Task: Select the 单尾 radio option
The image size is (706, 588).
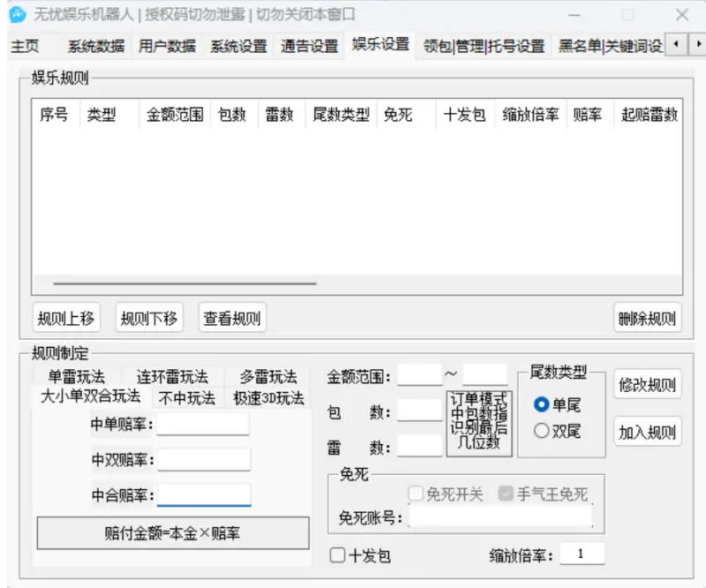Action: click(539, 405)
